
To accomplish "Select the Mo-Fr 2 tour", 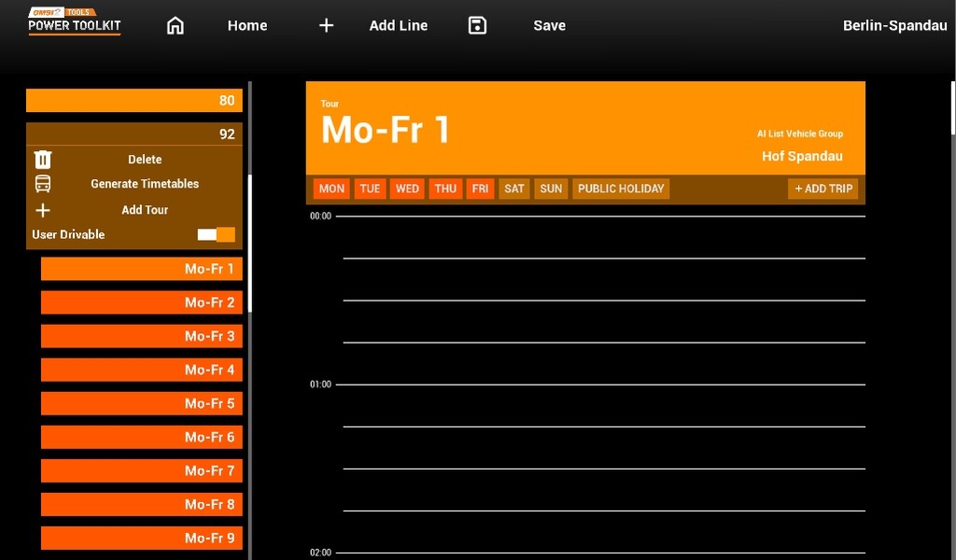I will [x=142, y=302].
